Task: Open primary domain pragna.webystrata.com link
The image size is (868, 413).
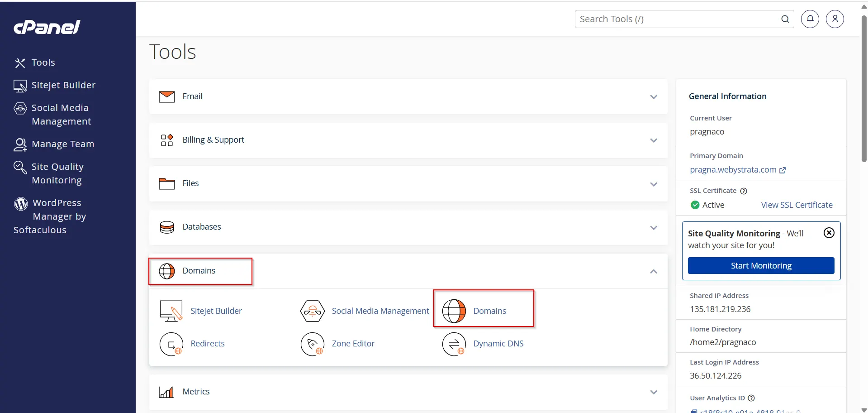Action: (x=738, y=170)
